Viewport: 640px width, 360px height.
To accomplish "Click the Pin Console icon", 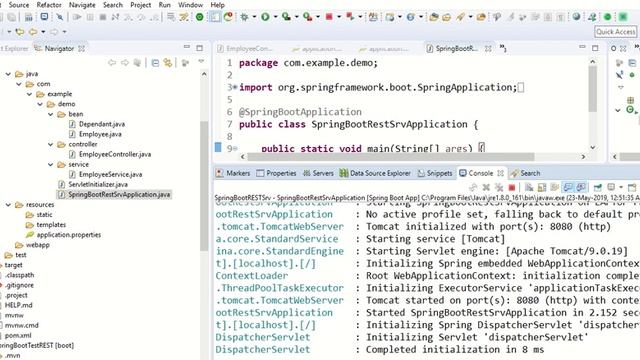I will [598, 187].
